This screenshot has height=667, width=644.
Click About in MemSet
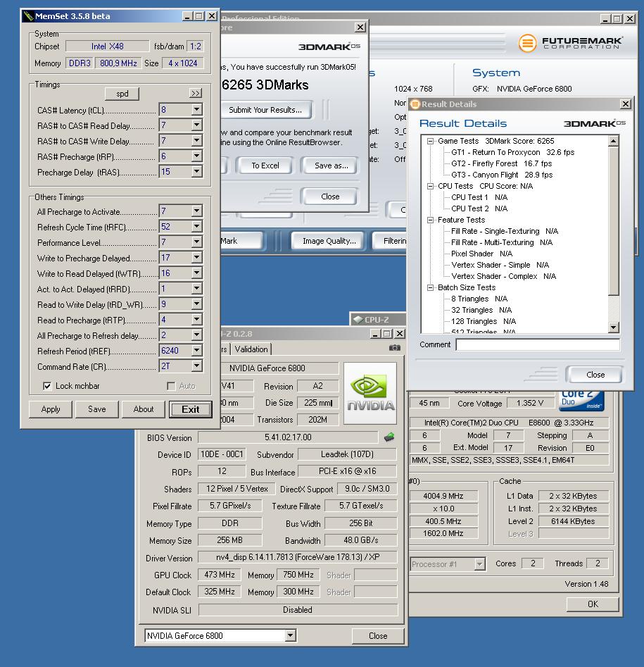pyautogui.click(x=144, y=409)
